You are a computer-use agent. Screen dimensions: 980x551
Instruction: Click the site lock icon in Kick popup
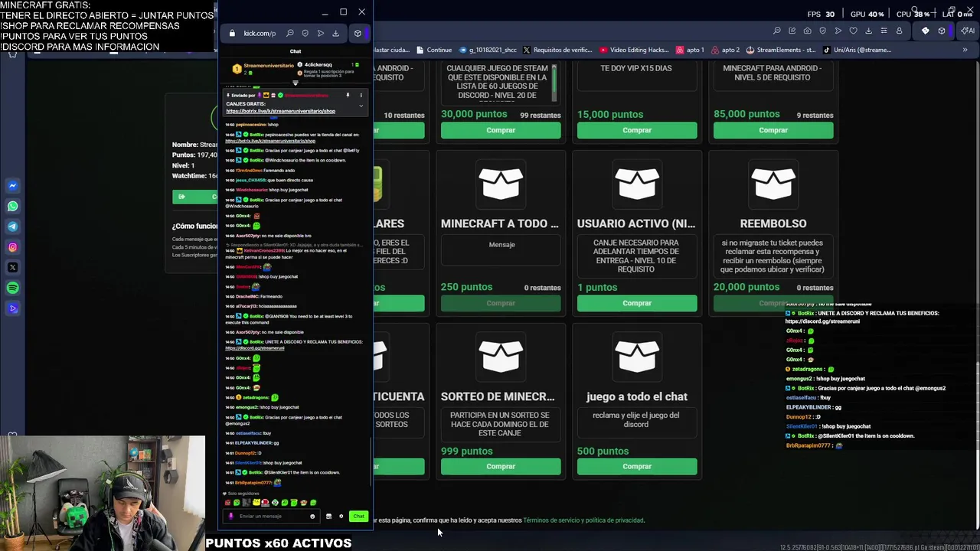232,33
